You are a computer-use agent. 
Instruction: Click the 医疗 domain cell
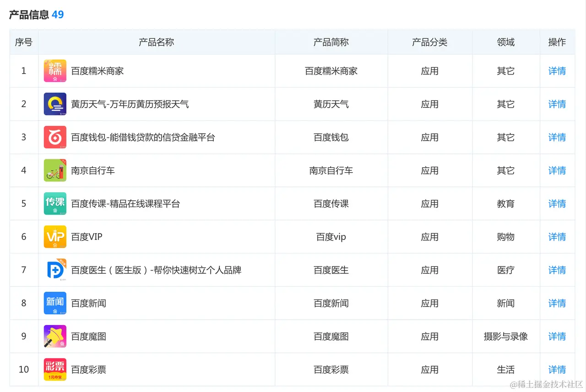click(x=506, y=270)
